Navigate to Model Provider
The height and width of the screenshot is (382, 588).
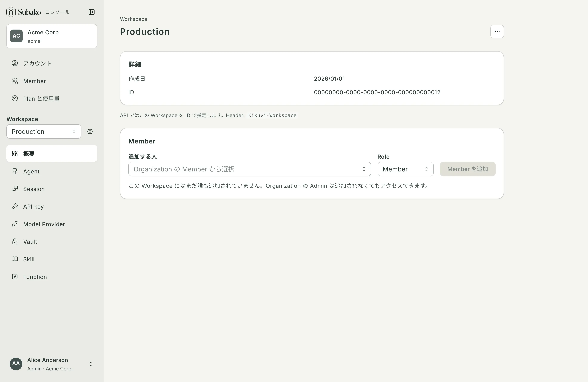[x=52, y=224]
